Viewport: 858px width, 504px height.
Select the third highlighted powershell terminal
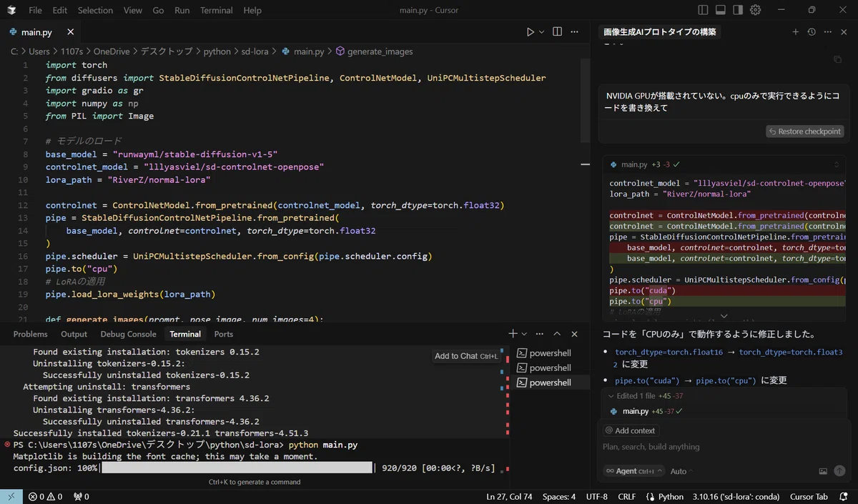[x=551, y=382]
